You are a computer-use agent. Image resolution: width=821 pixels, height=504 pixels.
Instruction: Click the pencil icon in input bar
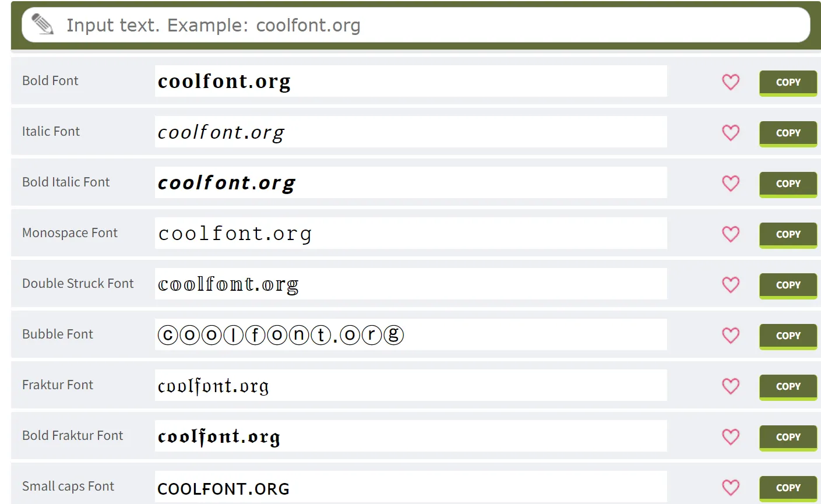[43, 25]
